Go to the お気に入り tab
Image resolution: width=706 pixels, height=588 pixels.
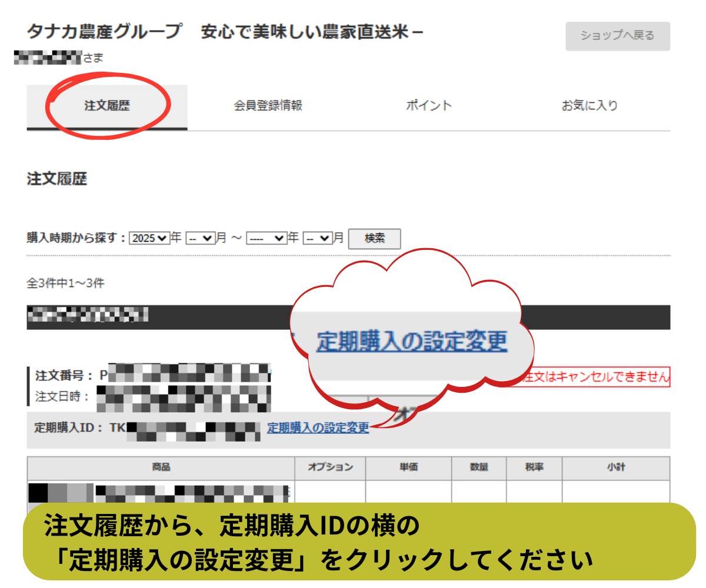590,106
